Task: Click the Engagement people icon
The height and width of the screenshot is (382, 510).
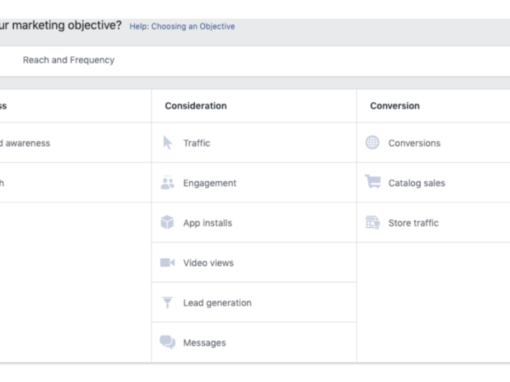Action: tap(167, 182)
